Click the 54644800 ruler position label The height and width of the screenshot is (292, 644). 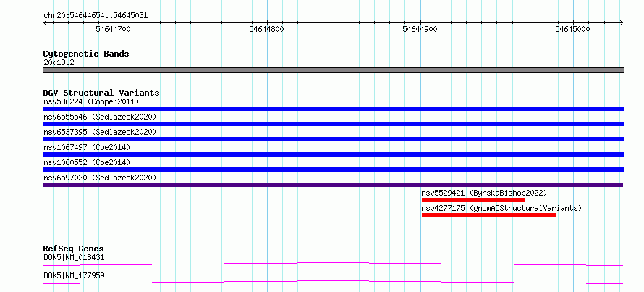click(266, 29)
